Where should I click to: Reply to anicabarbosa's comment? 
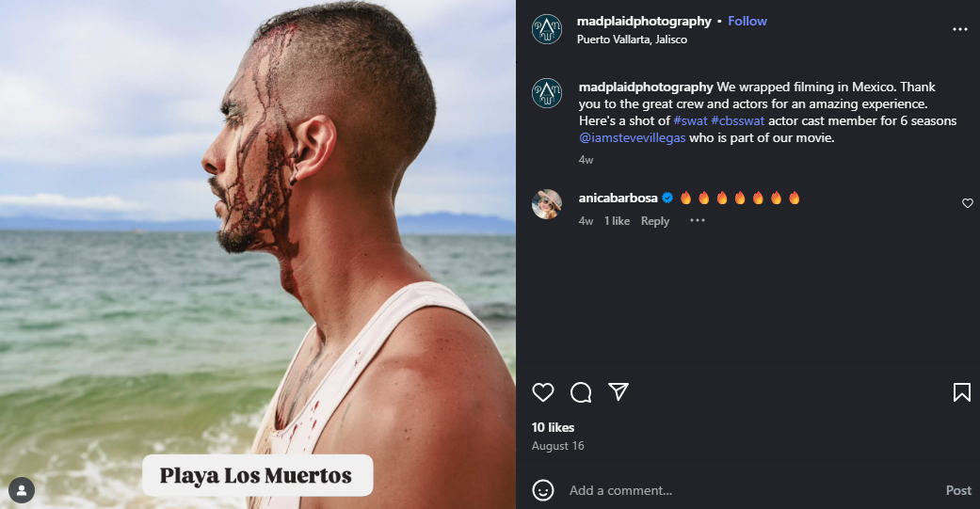[x=654, y=221]
